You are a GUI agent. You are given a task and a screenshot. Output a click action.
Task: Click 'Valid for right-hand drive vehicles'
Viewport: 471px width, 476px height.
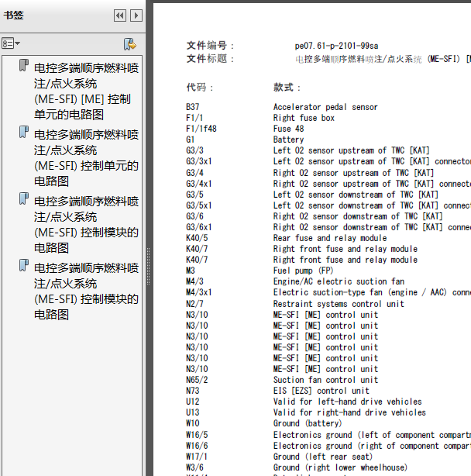tap(349, 412)
